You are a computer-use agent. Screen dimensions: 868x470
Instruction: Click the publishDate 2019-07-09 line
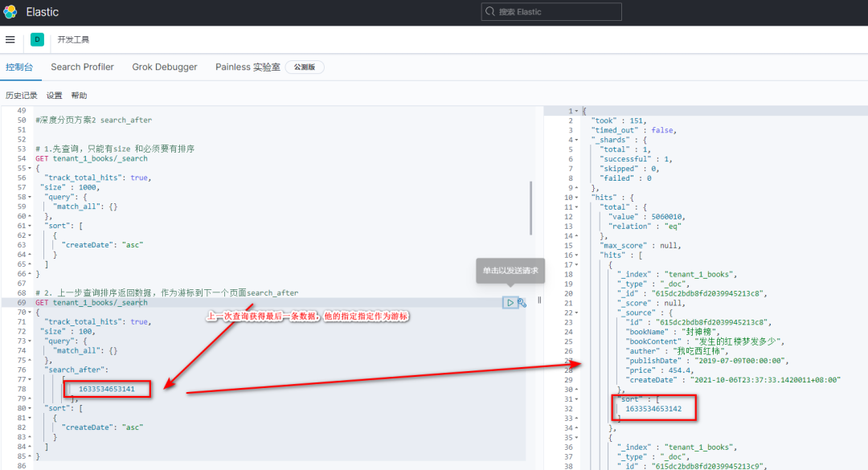pos(706,361)
